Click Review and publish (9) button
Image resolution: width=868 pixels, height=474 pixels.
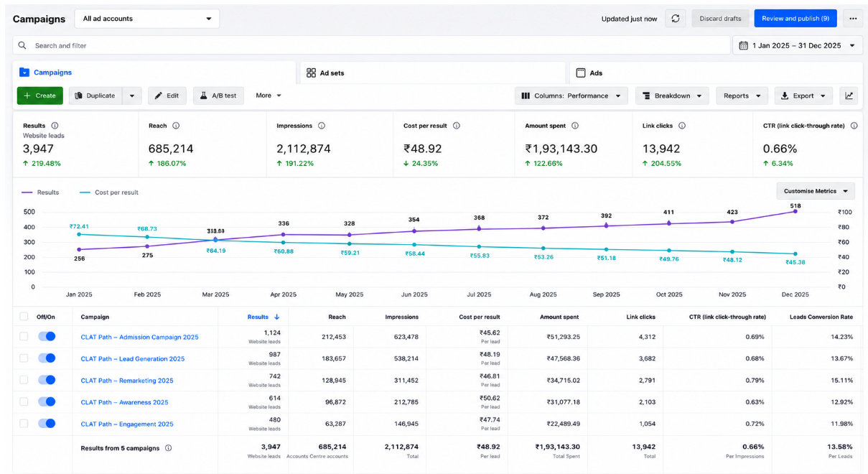click(x=795, y=19)
